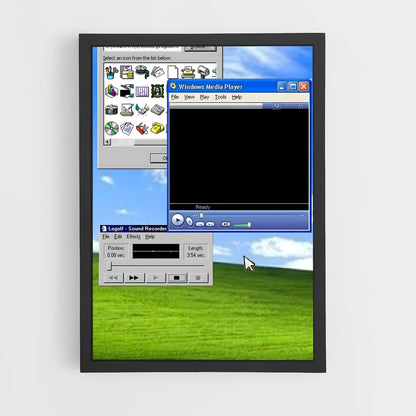
Task: Pick the camera icon
Action: pyautogui.click(x=111, y=109)
